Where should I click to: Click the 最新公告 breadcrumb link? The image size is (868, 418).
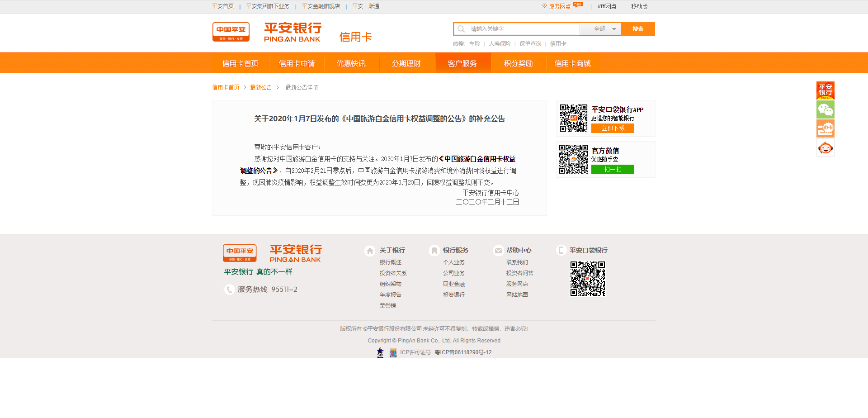click(x=261, y=87)
